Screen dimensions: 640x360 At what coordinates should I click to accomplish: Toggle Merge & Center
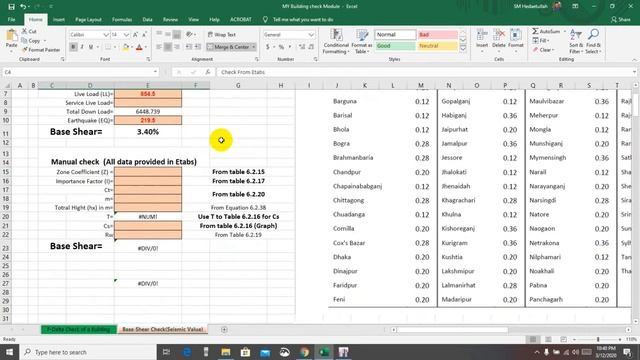(x=228, y=47)
